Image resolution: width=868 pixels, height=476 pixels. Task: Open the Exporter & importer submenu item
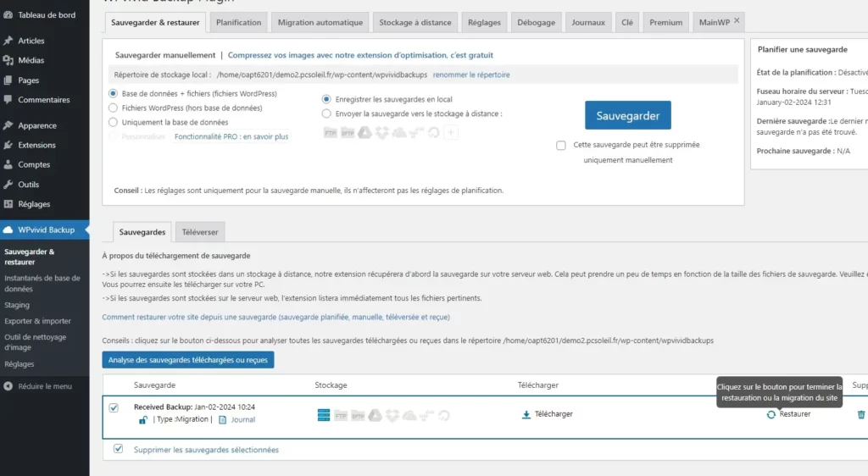[37, 321]
